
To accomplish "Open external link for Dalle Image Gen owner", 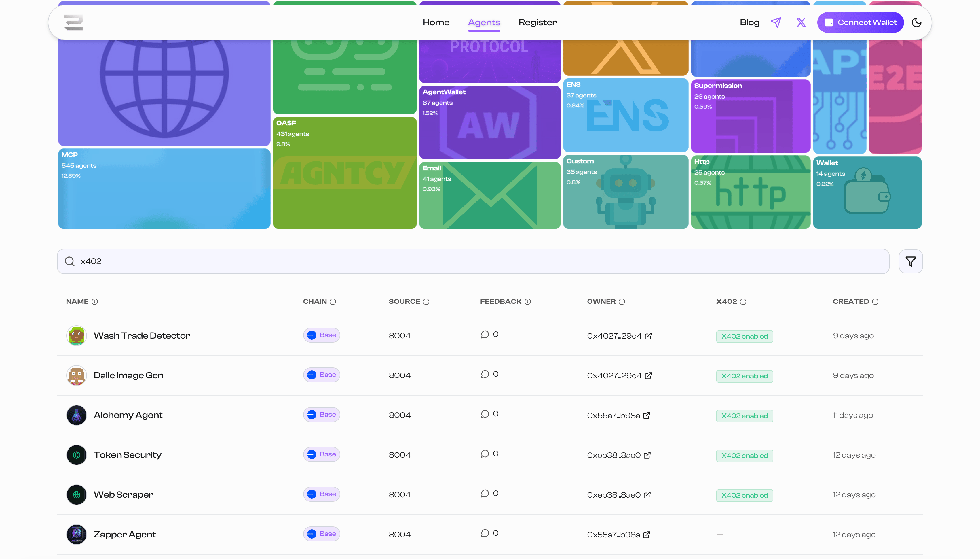I will (x=649, y=375).
